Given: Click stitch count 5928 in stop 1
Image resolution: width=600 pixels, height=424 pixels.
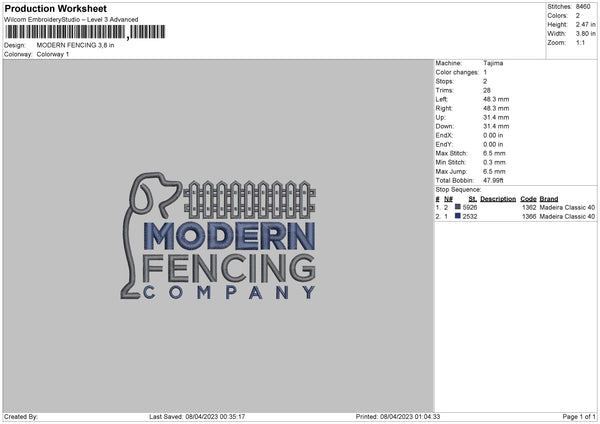Looking at the screenshot, I should (470, 207).
